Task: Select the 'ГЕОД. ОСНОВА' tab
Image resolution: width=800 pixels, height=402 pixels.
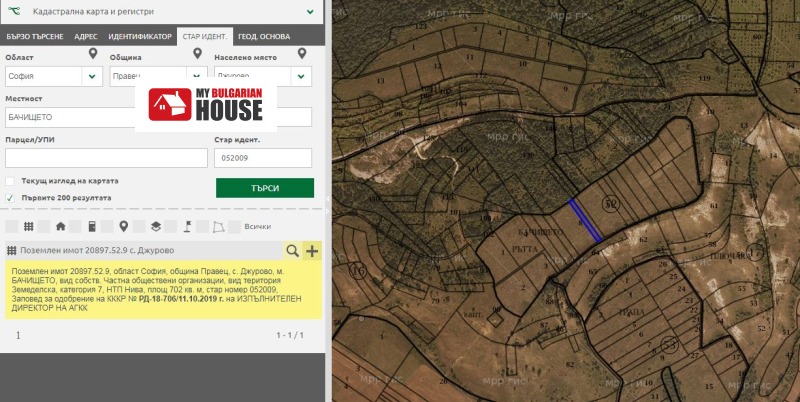Action: (x=264, y=37)
